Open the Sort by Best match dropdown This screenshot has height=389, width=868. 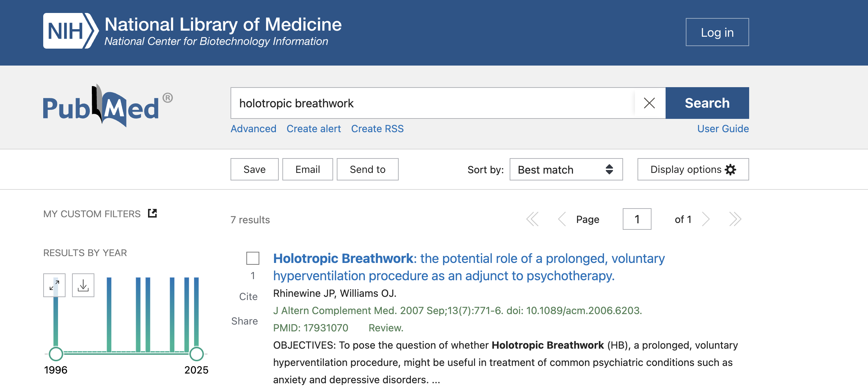pyautogui.click(x=566, y=169)
